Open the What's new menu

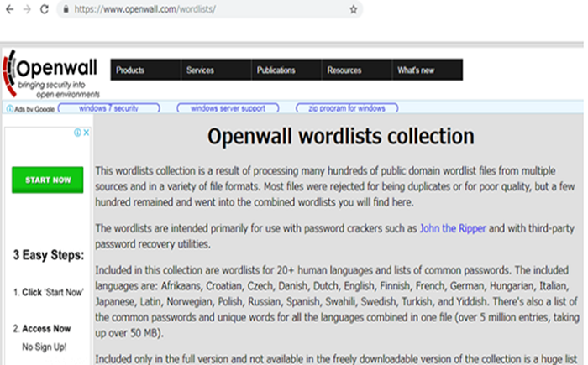pyautogui.click(x=428, y=70)
